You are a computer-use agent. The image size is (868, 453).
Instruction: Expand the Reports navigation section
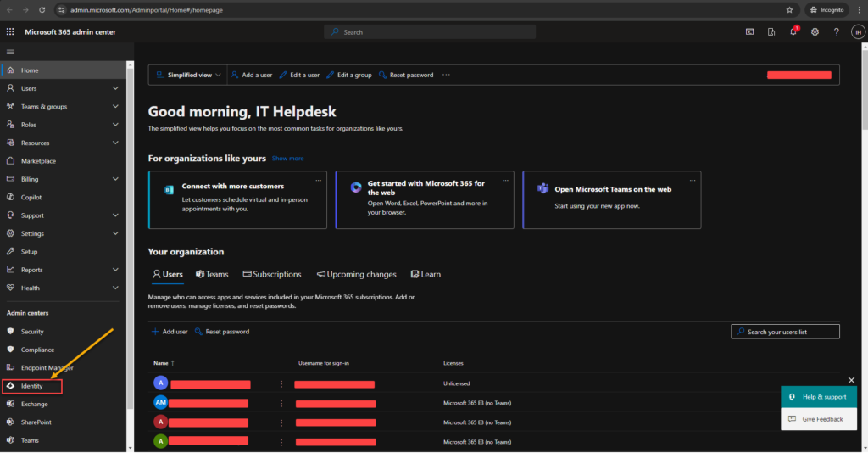(x=115, y=270)
